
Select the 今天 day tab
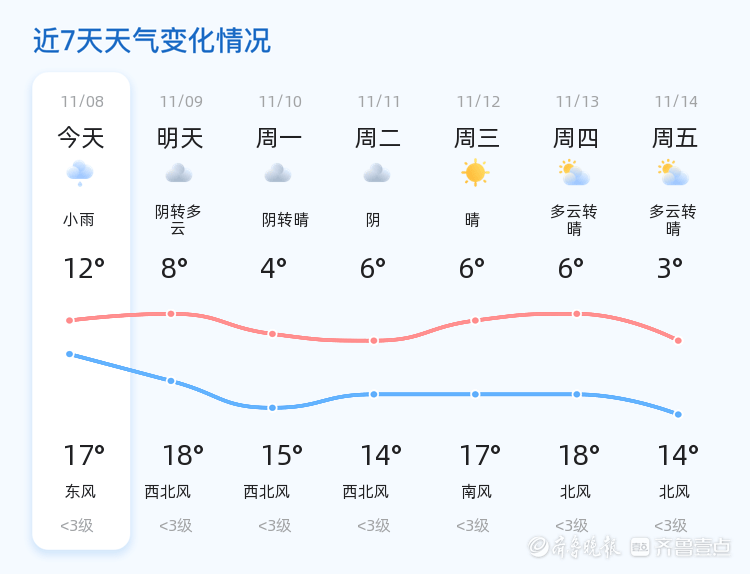pos(81,138)
